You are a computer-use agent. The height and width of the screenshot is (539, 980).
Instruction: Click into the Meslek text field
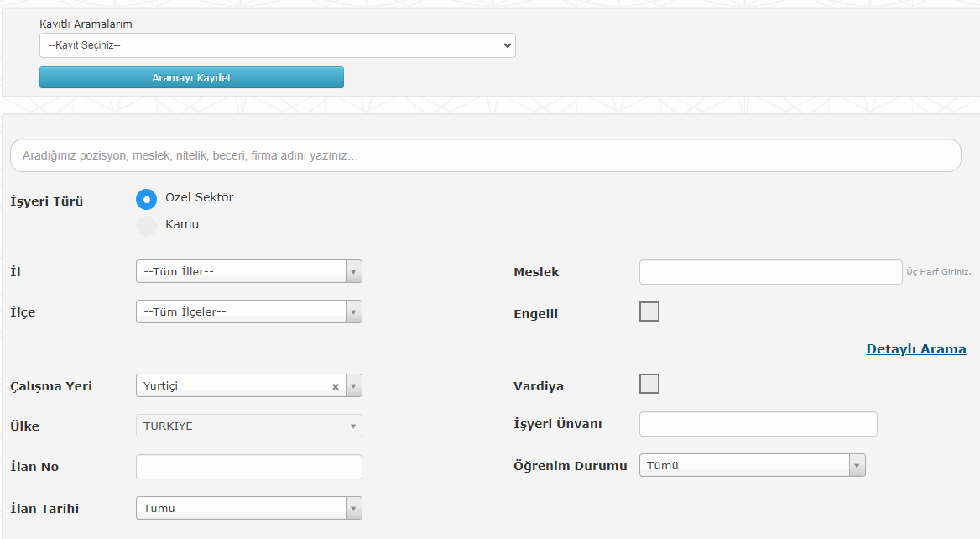tap(770, 272)
